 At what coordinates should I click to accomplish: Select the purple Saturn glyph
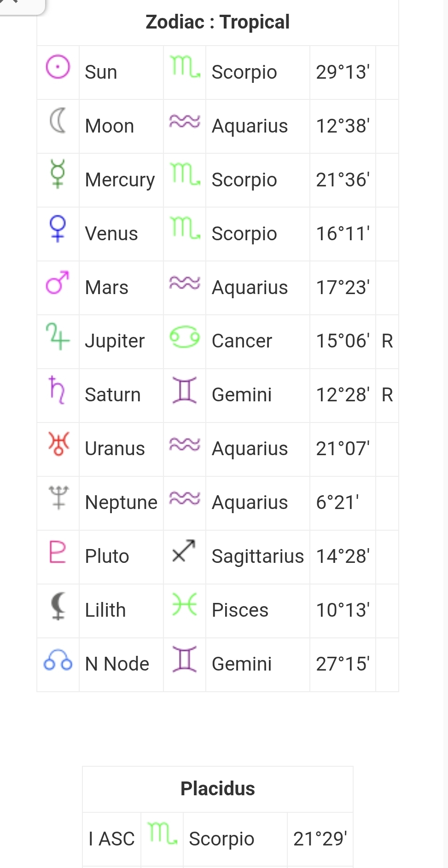(x=57, y=390)
